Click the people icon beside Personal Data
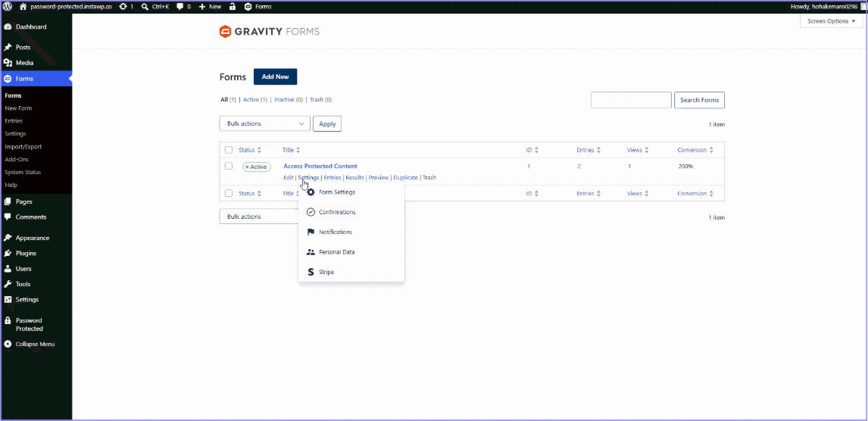This screenshot has width=868, height=421. [311, 251]
